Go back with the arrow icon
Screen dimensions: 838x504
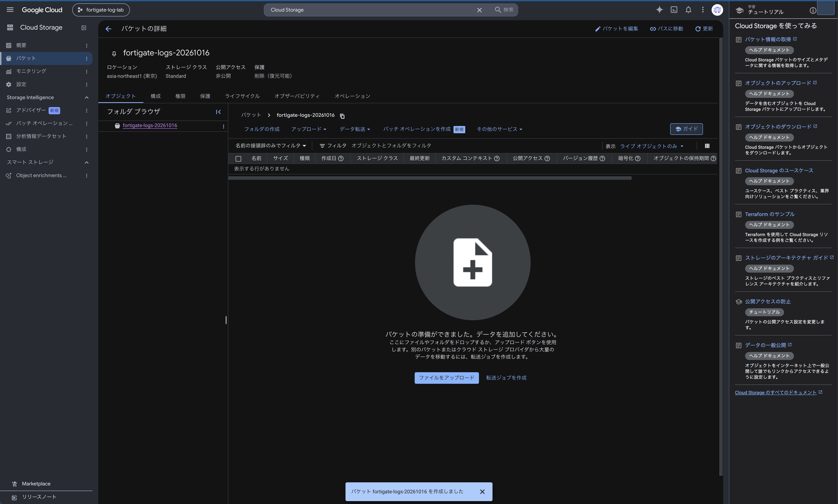click(x=108, y=29)
